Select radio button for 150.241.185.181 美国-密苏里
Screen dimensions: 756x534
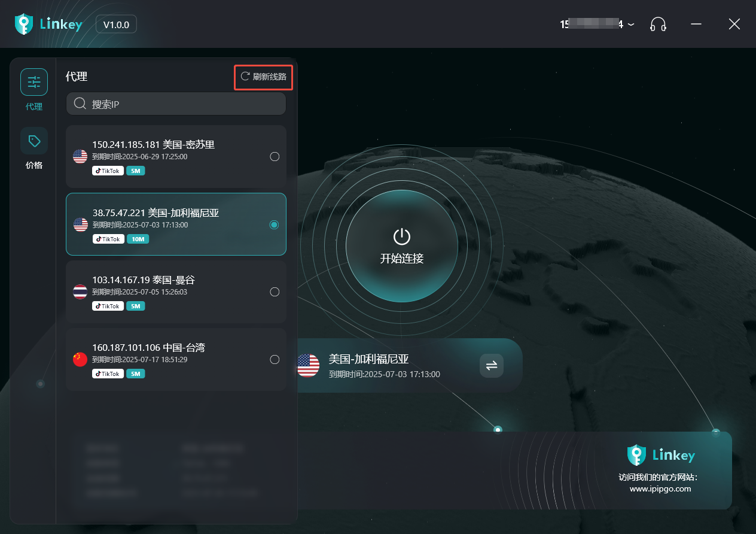tap(275, 157)
